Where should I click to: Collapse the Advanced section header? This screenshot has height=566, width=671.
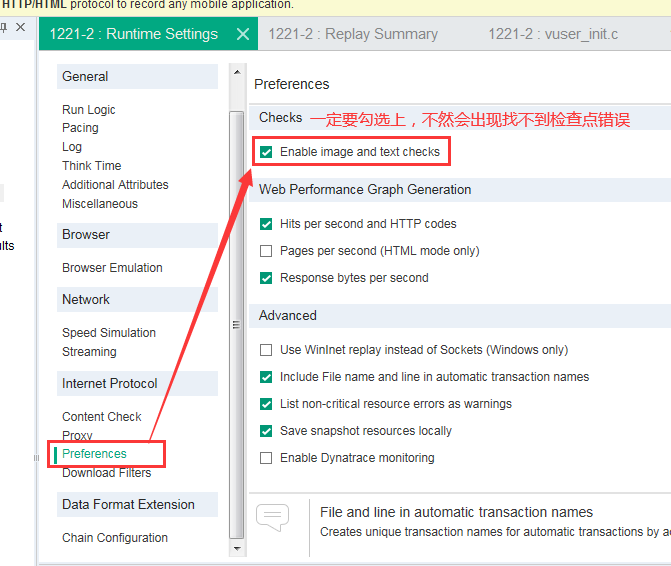click(460, 316)
